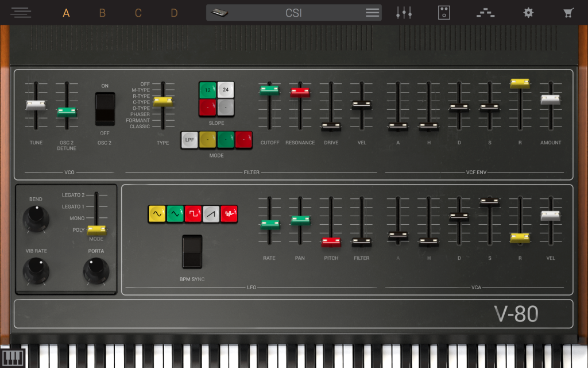This screenshot has width=588, height=368.
Task: Switch to part D tab
Action: (x=174, y=13)
